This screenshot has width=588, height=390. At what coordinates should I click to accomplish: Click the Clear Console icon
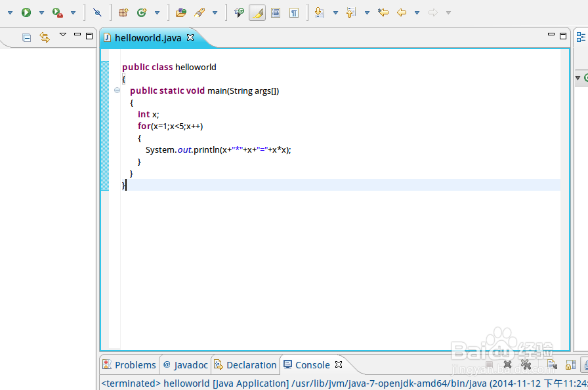click(552, 364)
